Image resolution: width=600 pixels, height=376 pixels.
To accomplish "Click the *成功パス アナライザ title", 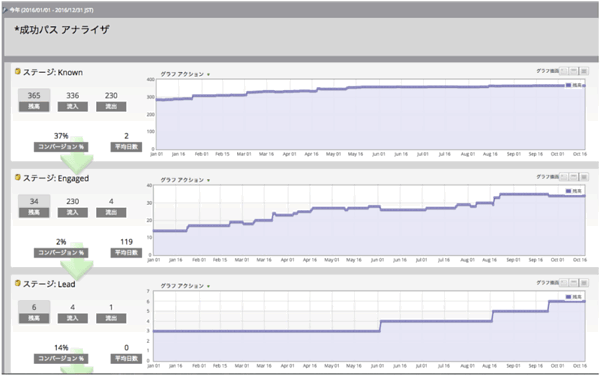I will point(62,30).
